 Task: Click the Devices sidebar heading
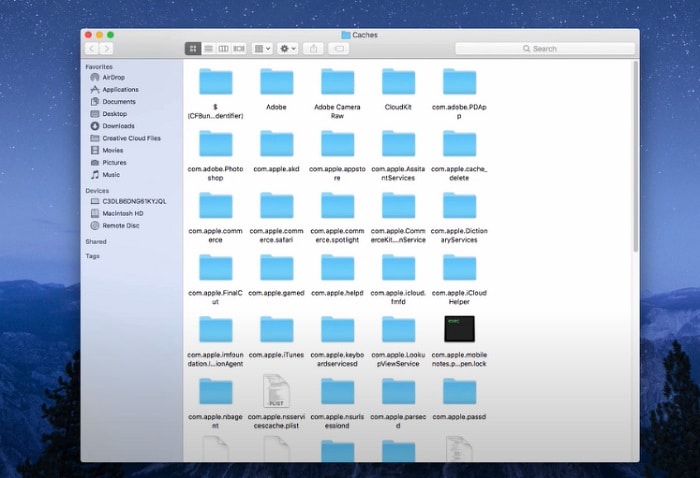(97, 191)
